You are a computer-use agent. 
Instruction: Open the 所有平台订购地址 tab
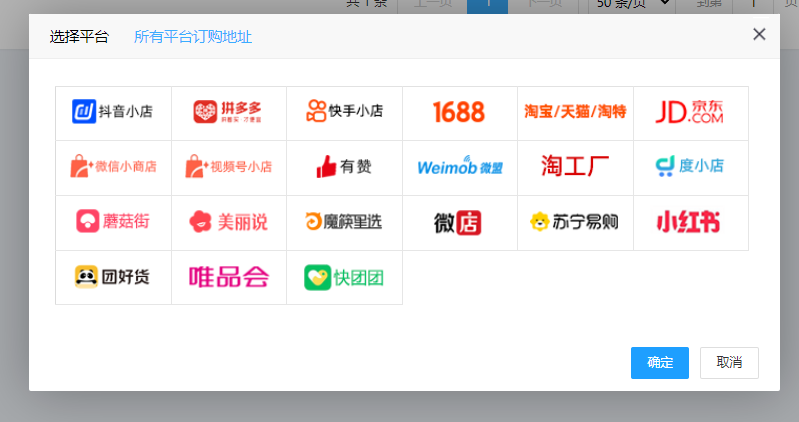(x=193, y=37)
